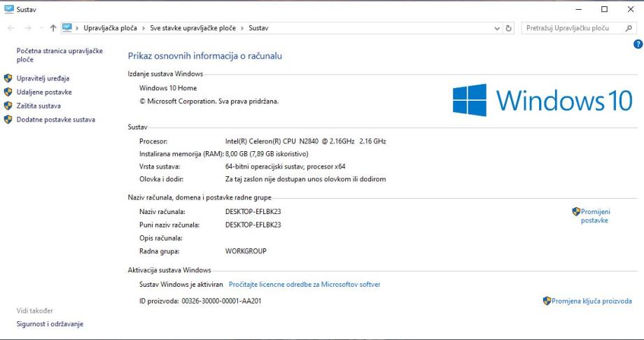The height and width of the screenshot is (340, 644).
Task: Open address bar history dropdown
Action: [x=497, y=28]
